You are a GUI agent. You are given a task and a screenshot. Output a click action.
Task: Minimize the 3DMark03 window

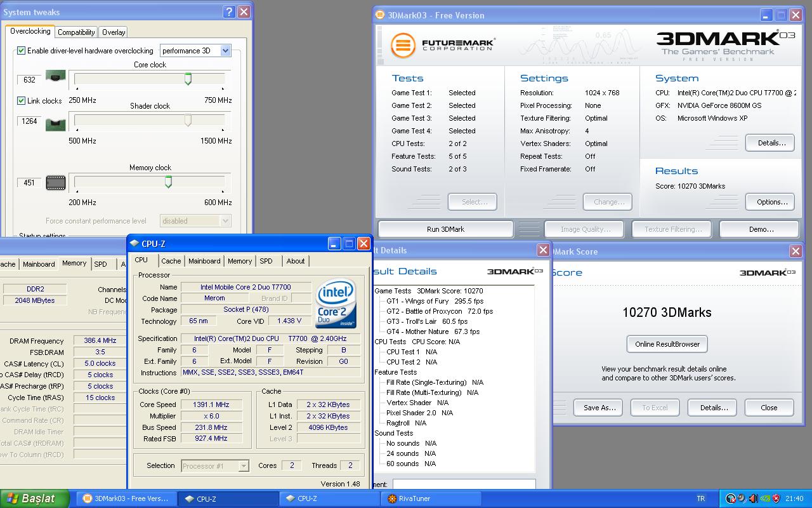point(766,15)
